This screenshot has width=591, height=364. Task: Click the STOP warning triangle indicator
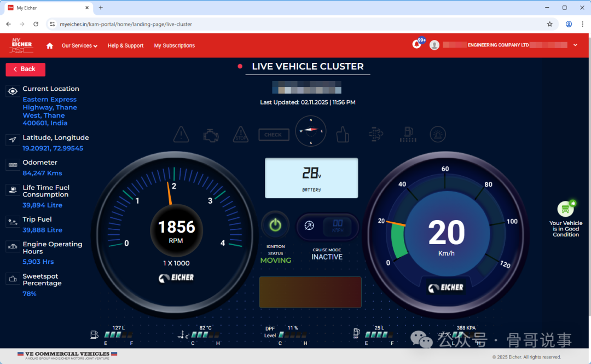(240, 134)
